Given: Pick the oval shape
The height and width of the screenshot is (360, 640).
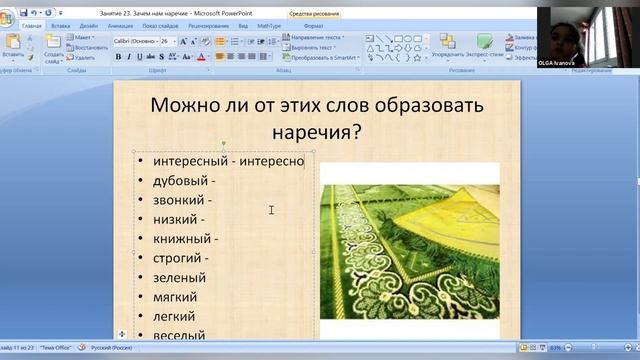Looking at the screenshot, I should (408, 39).
